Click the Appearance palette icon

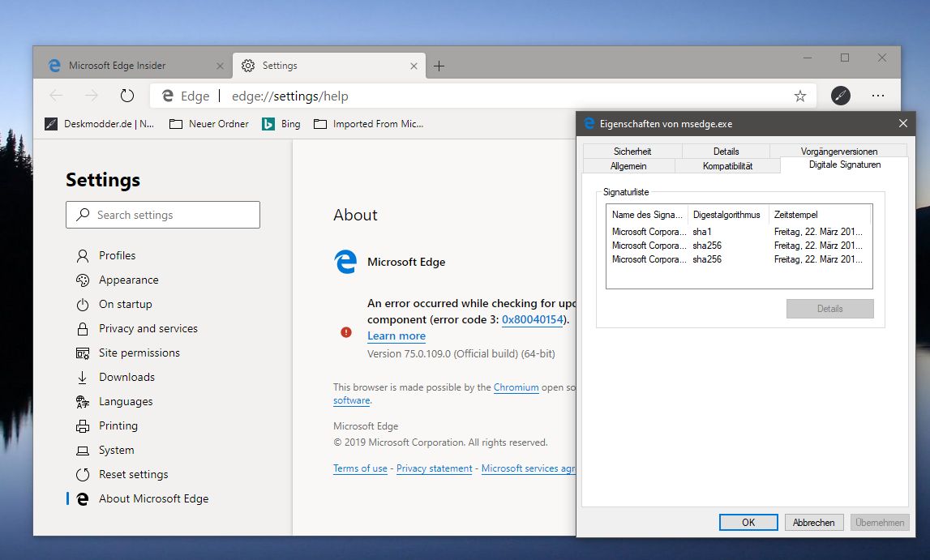[83, 280]
